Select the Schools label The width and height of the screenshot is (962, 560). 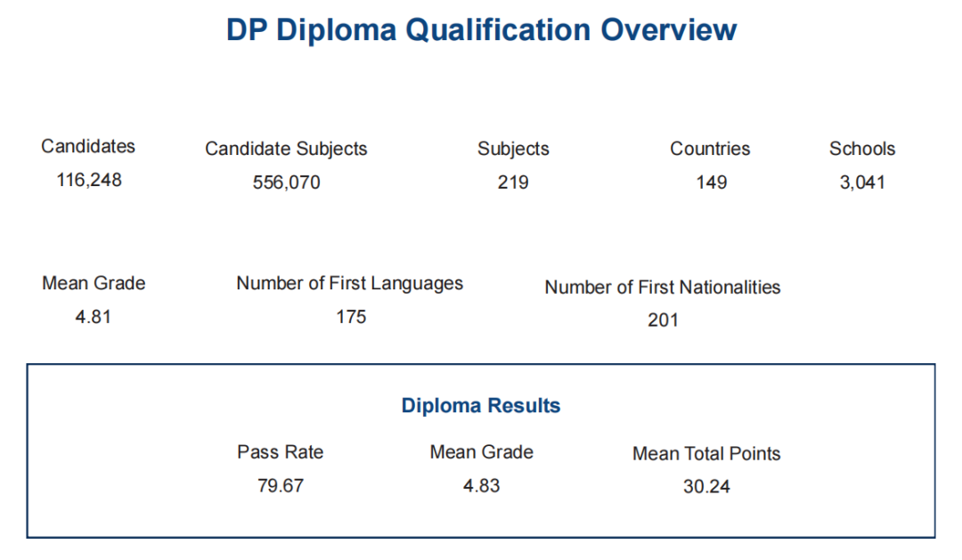tap(862, 149)
